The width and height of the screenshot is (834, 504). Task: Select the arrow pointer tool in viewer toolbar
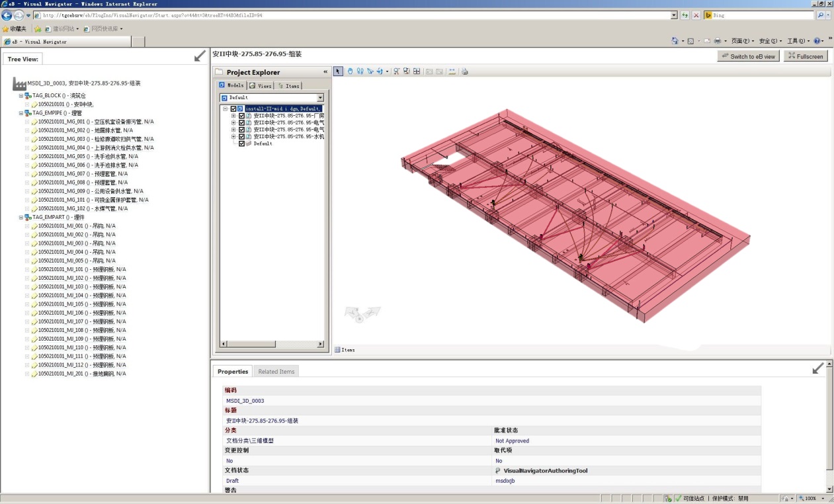(338, 71)
